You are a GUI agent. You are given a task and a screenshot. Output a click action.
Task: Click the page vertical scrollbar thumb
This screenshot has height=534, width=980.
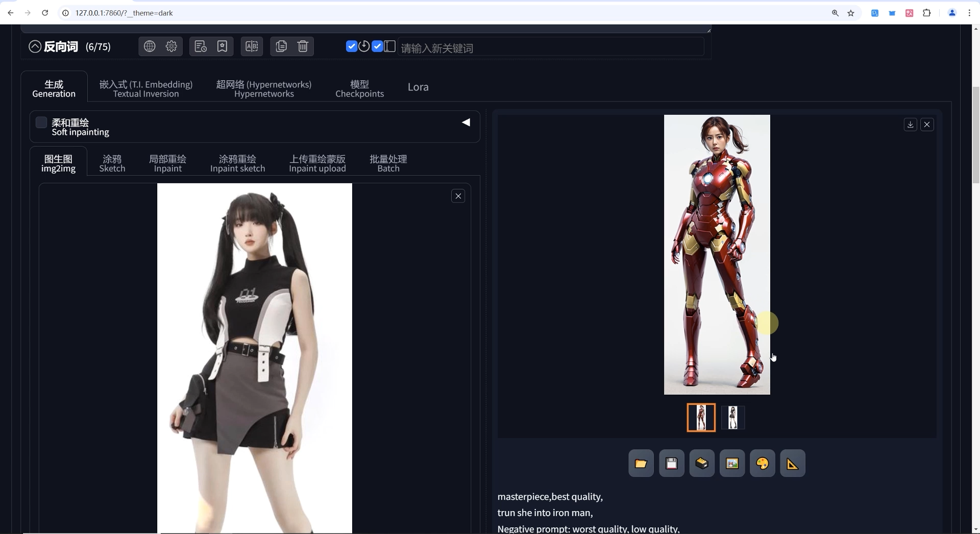pos(976,135)
